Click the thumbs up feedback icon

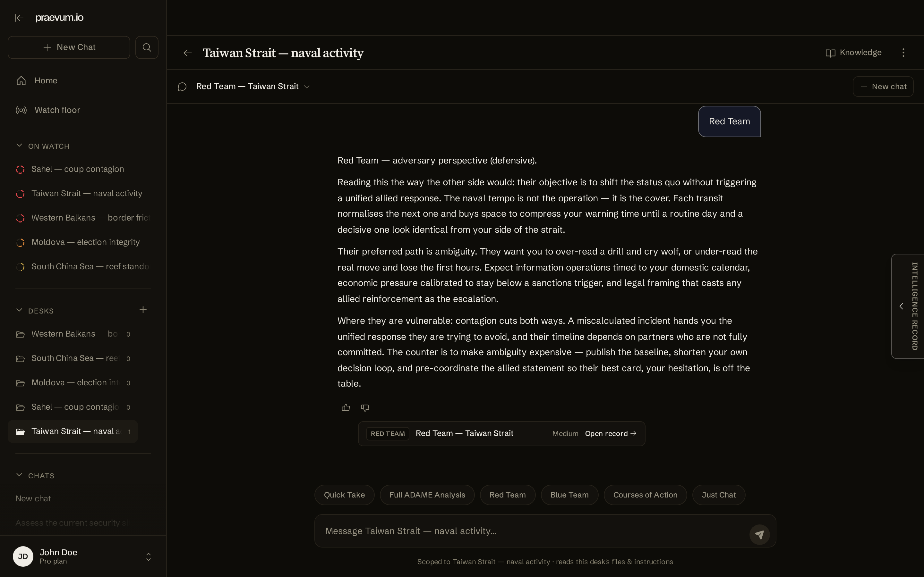pos(346,407)
